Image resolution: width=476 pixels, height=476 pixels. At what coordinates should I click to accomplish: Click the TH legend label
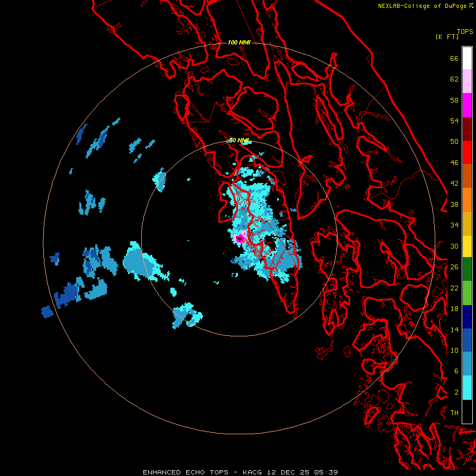pyautogui.click(x=454, y=413)
